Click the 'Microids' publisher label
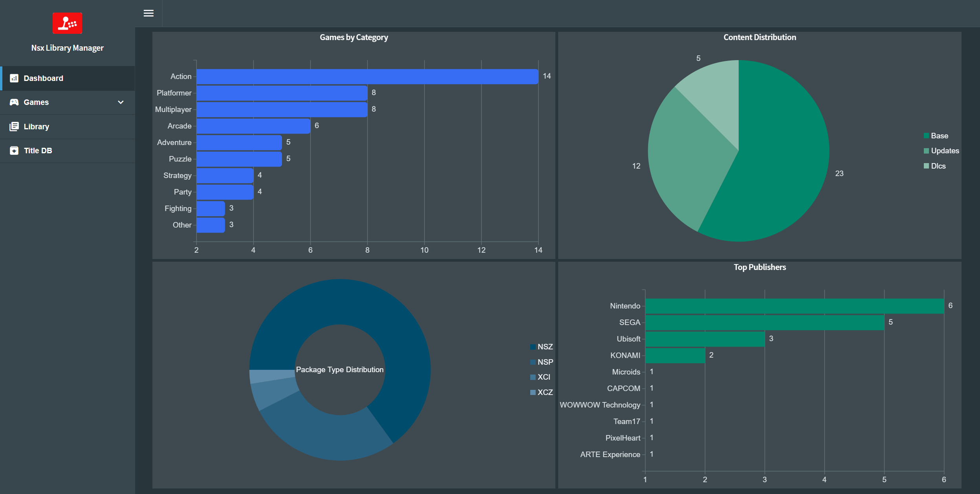This screenshot has height=494, width=980. tap(626, 372)
